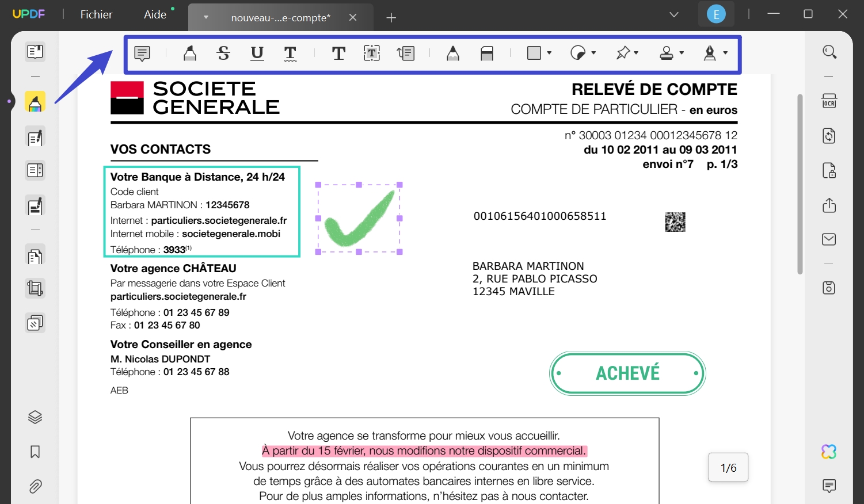Open the UPDF AI assistant
The width and height of the screenshot is (864, 504).
click(829, 452)
